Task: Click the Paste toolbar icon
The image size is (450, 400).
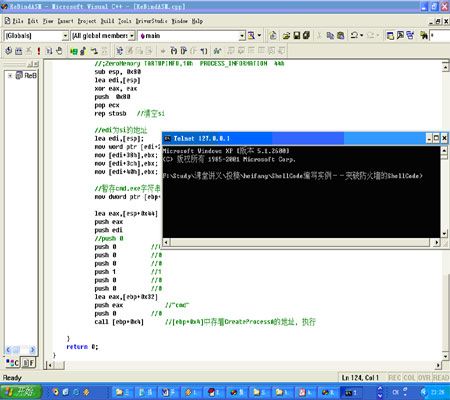Action: [x=341, y=35]
